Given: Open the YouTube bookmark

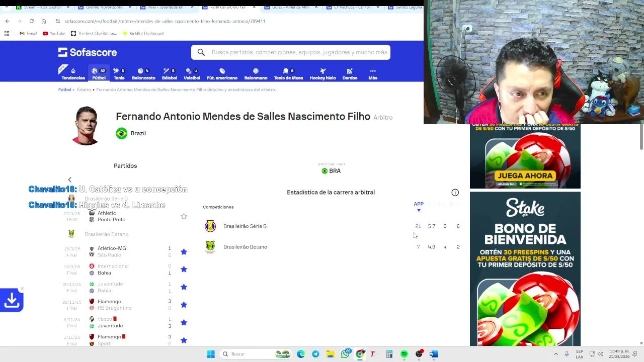Looking at the screenshot, I should [54, 33].
